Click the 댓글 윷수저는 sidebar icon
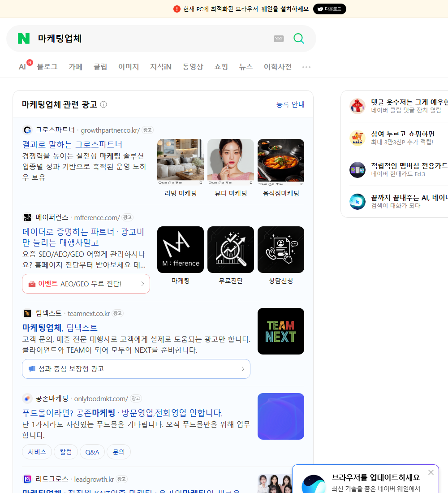448x493 pixels. pyautogui.click(x=358, y=106)
